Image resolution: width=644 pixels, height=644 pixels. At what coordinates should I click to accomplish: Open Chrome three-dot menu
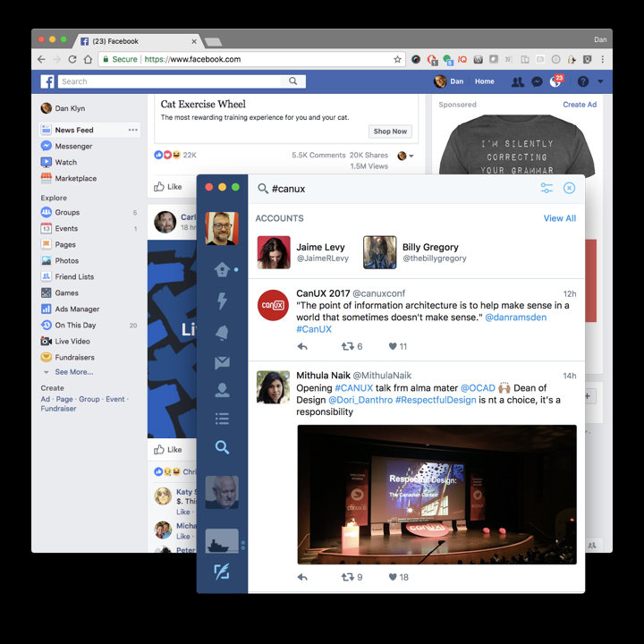(603, 59)
